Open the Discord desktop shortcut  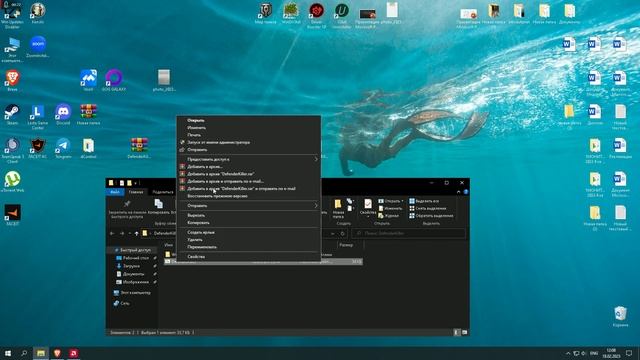(x=63, y=114)
